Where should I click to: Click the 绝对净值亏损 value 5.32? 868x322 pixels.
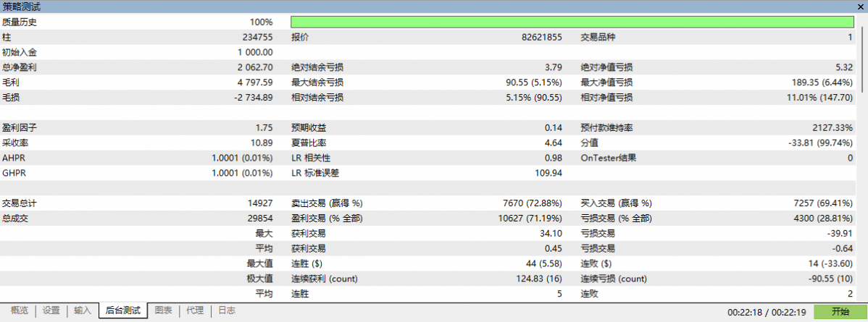[x=844, y=68]
